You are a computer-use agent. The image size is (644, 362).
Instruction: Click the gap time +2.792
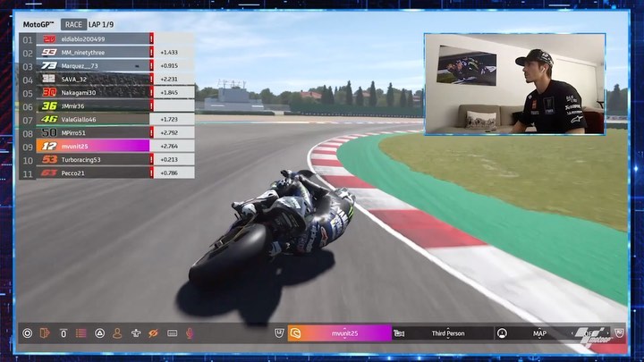tap(169, 133)
